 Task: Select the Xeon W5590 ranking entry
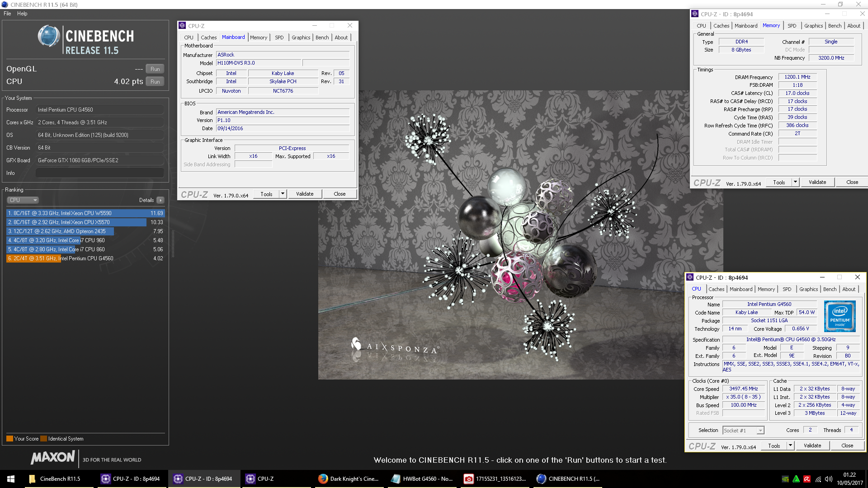[85, 213]
